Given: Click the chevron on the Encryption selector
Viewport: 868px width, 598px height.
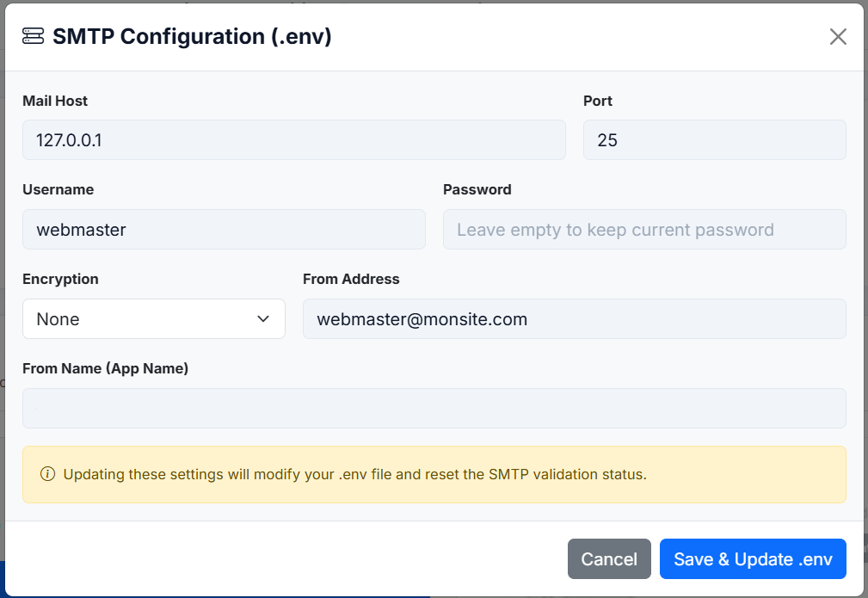Looking at the screenshot, I should (x=263, y=318).
